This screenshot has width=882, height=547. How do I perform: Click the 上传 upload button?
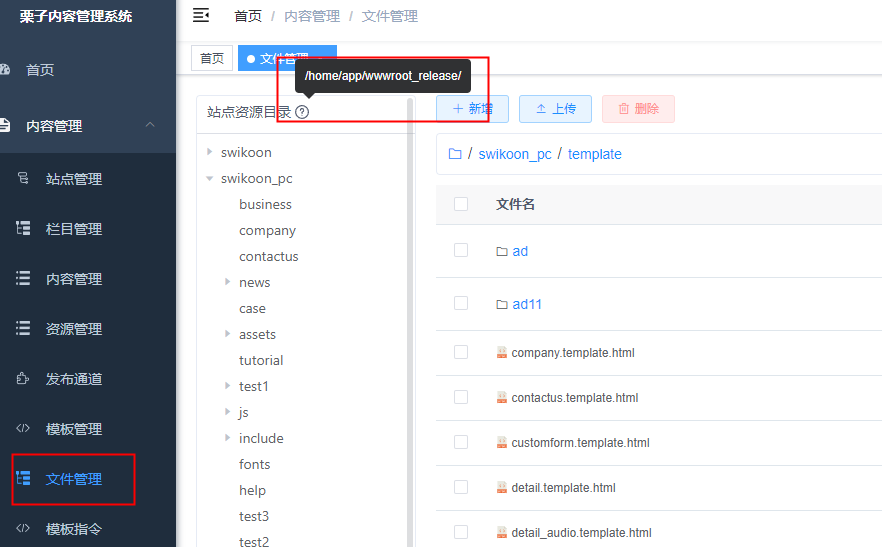click(x=555, y=109)
